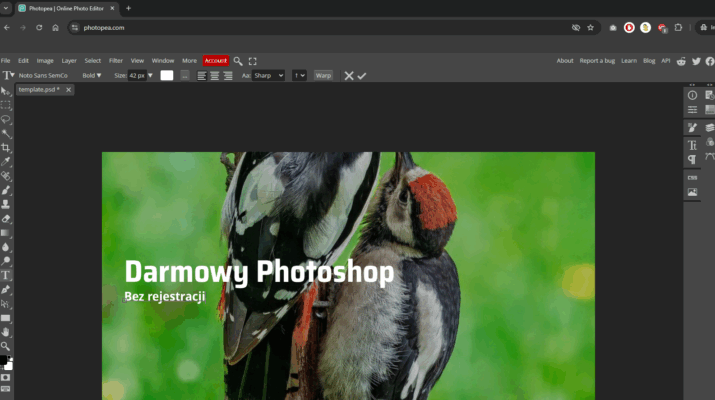The image size is (715, 400).
Task: Open the Bold font style dropdown
Action: tap(92, 76)
